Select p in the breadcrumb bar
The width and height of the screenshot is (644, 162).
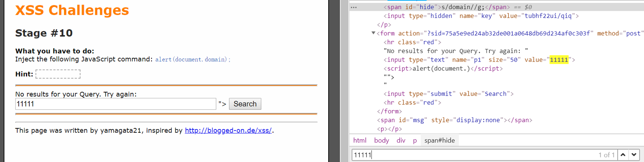tap(415, 140)
